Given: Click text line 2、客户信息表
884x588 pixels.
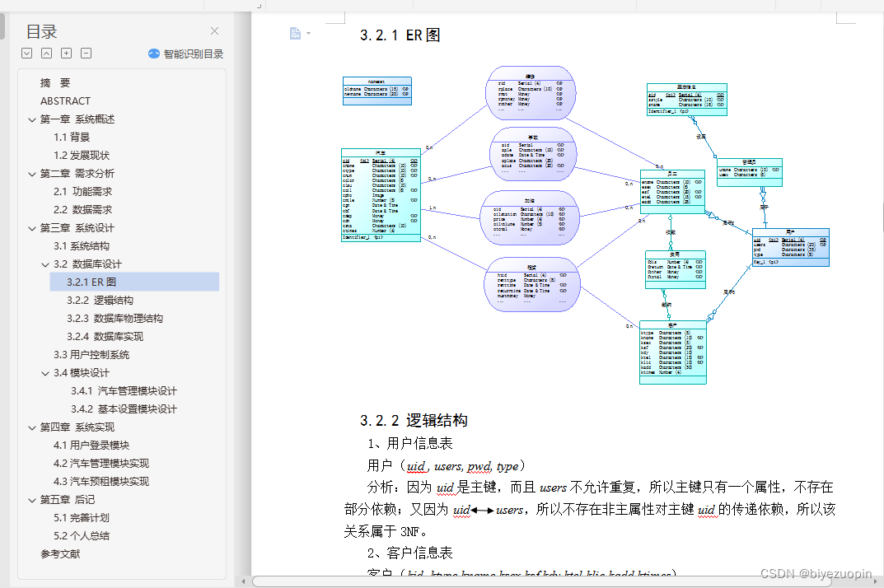Looking at the screenshot, I should 409,553.
